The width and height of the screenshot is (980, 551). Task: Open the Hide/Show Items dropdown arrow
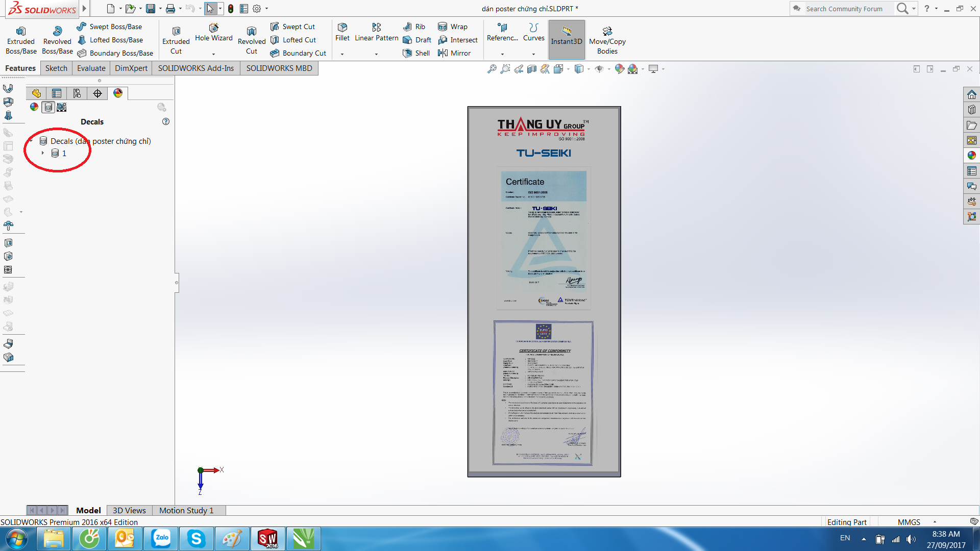tap(609, 69)
